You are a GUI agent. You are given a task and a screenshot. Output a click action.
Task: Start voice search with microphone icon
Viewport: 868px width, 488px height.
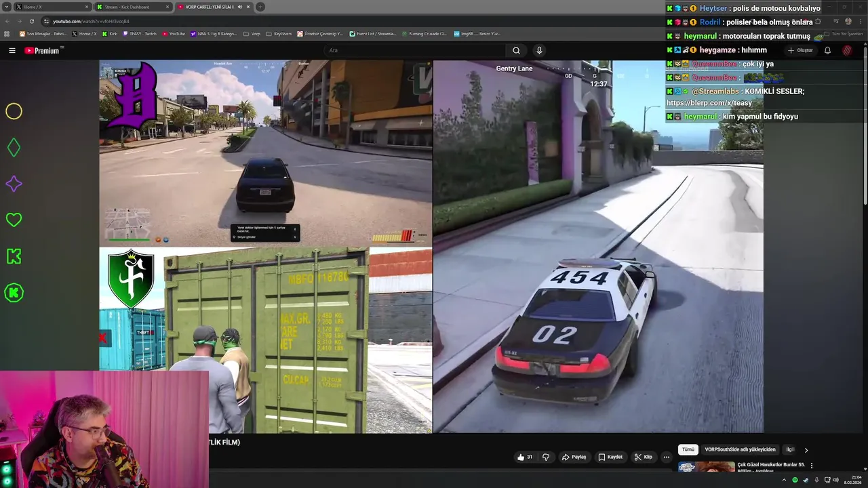(x=539, y=50)
